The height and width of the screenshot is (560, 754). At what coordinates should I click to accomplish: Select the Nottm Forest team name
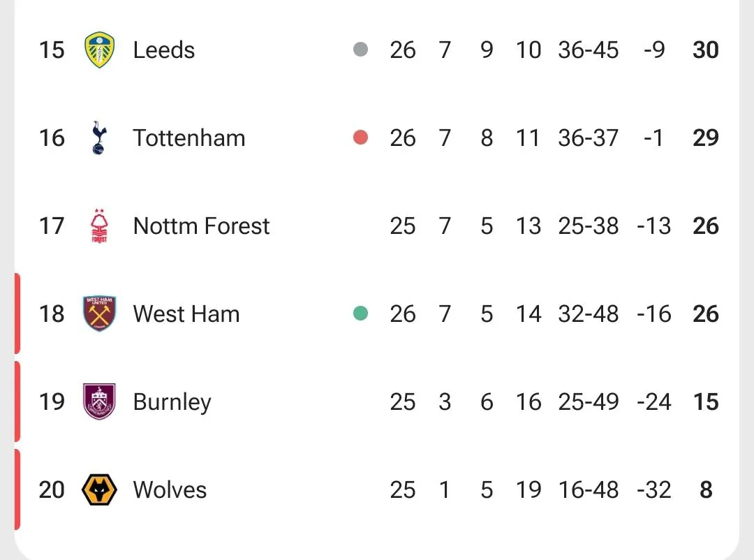202,226
